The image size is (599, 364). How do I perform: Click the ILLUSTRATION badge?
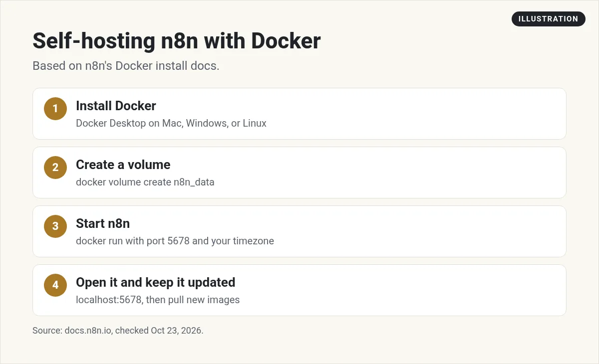pos(548,19)
